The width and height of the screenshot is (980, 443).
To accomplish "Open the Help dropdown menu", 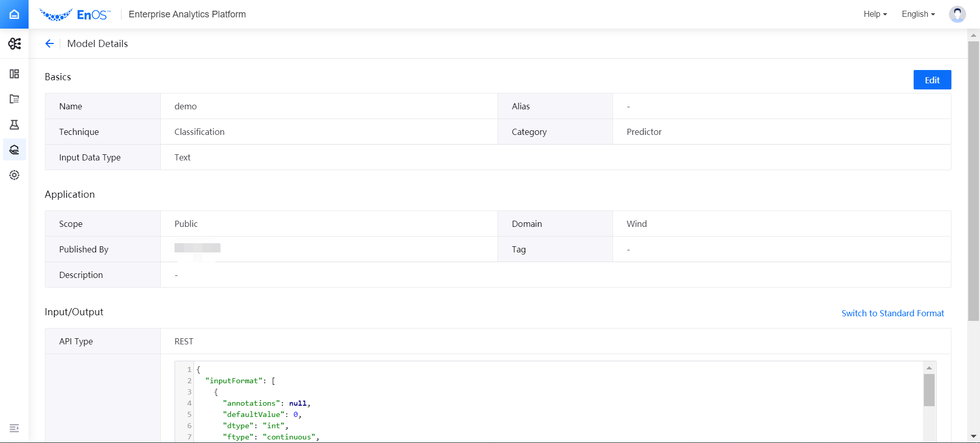I will 875,14.
